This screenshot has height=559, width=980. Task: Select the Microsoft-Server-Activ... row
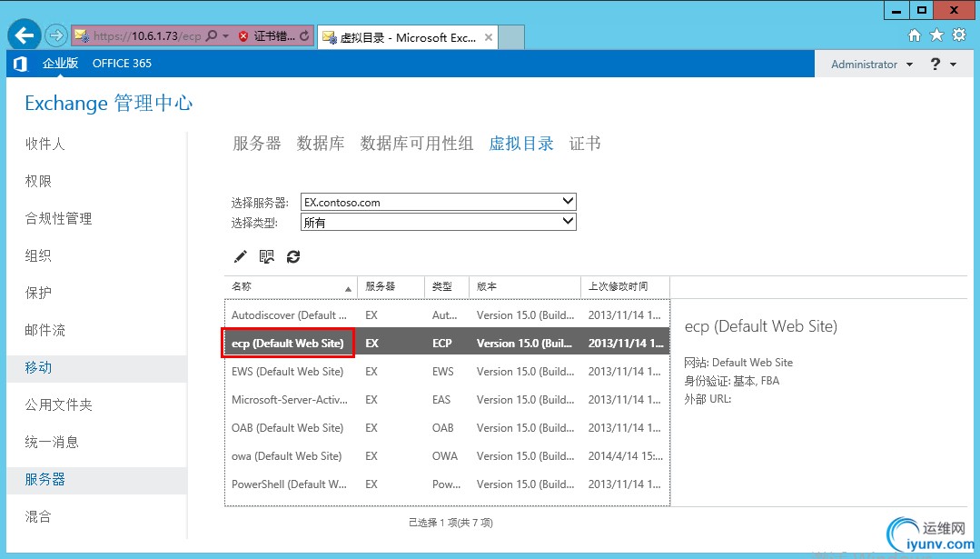click(x=448, y=400)
